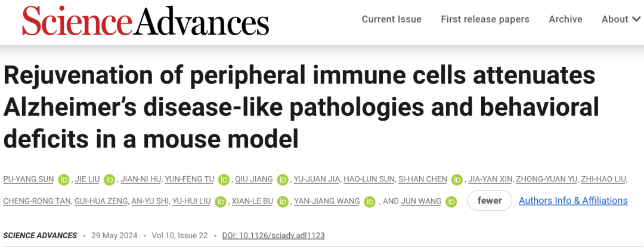Screen dimensions: 644x249
Task: Click ORCID icon next to Jie Liu
Action: (109, 179)
